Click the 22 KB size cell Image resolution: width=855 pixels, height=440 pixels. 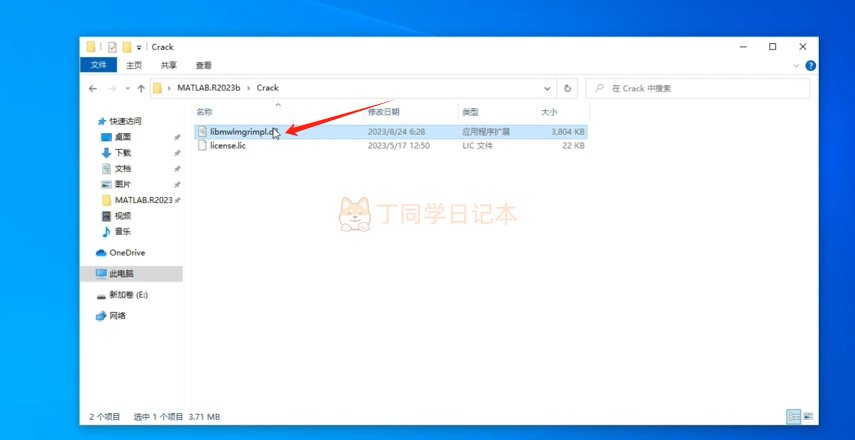point(573,146)
